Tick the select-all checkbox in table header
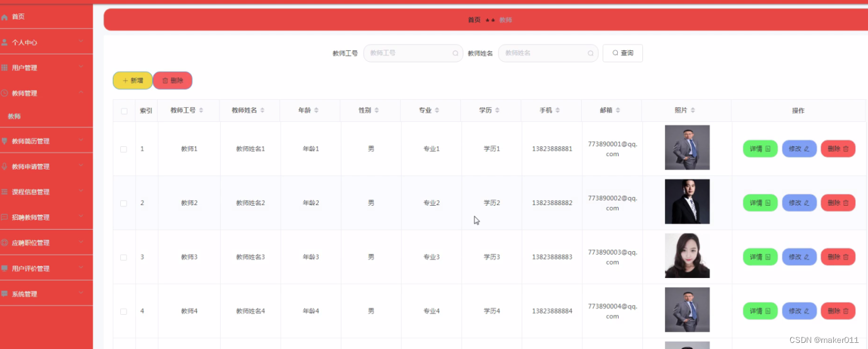Image resolution: width=868 pixels, height=349 pixels. coord(124,111)
